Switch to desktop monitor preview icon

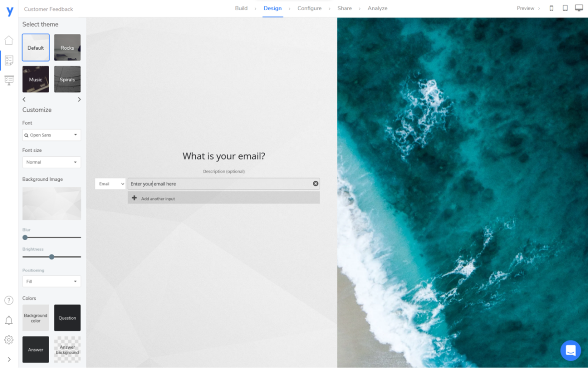coord(579,8)
